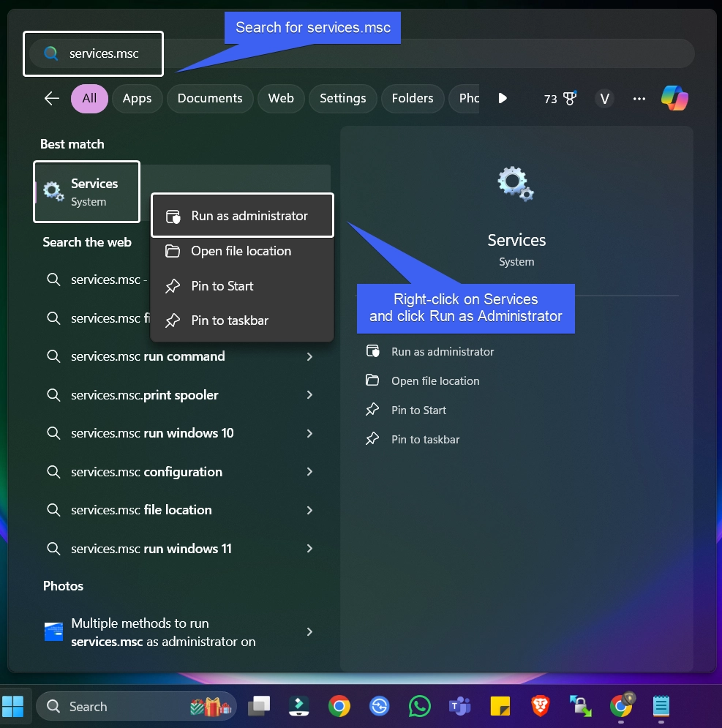The width and height of the screenshot is (722, 728).
Task: Click the pin icon beside right-panel Pin to taskbar
Action: pos(372,439)
